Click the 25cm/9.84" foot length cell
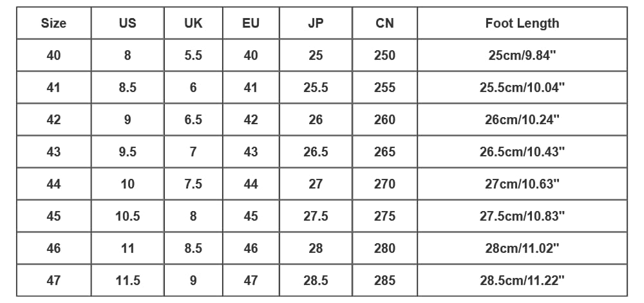The width and height of the screenshot is (644, 303). [522, 55]
